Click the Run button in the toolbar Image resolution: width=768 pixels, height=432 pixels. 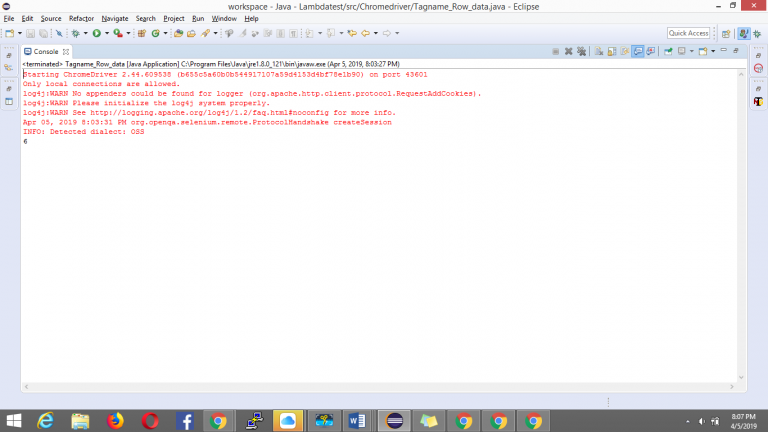click(96, 33)
